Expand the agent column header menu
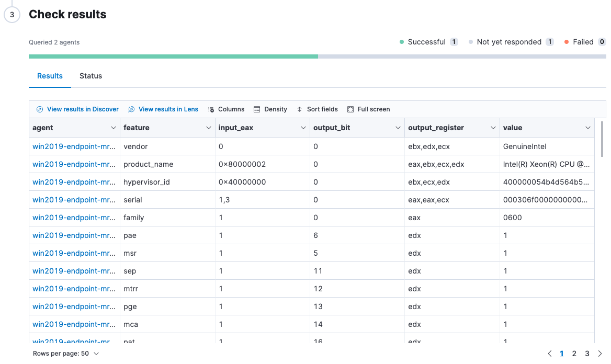Screen dimensions: 611x364 point(114,128)
